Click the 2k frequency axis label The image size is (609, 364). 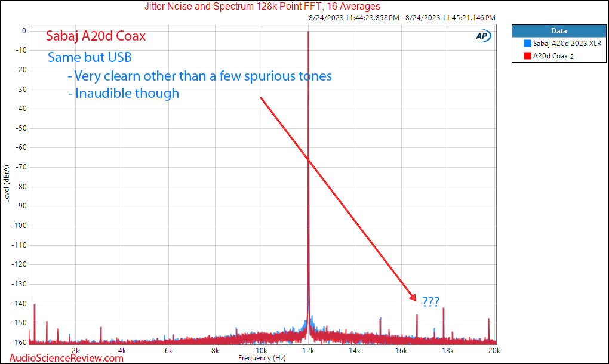tap(75, 351)
